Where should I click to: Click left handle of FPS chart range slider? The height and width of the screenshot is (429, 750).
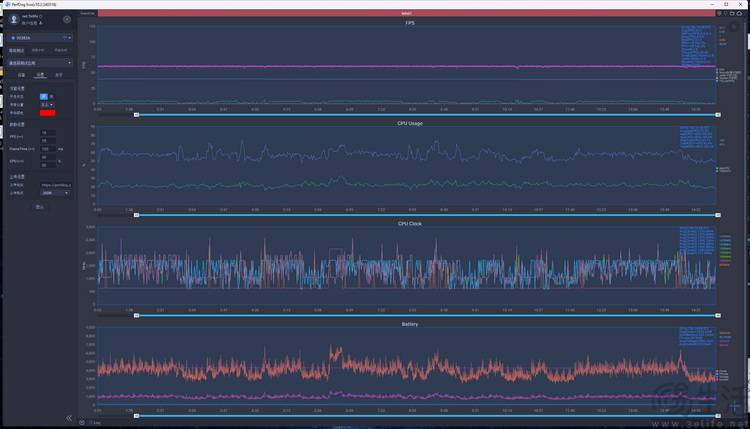click(x=136, y=115)
